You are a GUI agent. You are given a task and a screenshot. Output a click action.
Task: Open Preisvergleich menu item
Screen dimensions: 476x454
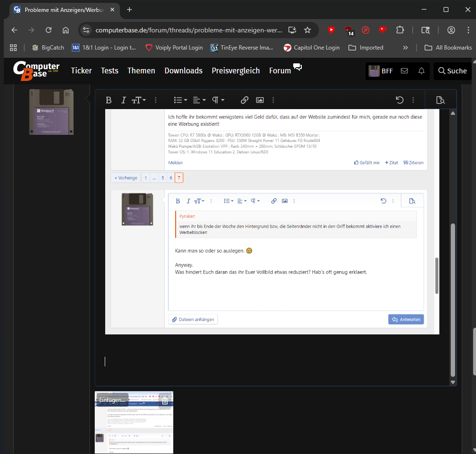[x=236, y=71]
